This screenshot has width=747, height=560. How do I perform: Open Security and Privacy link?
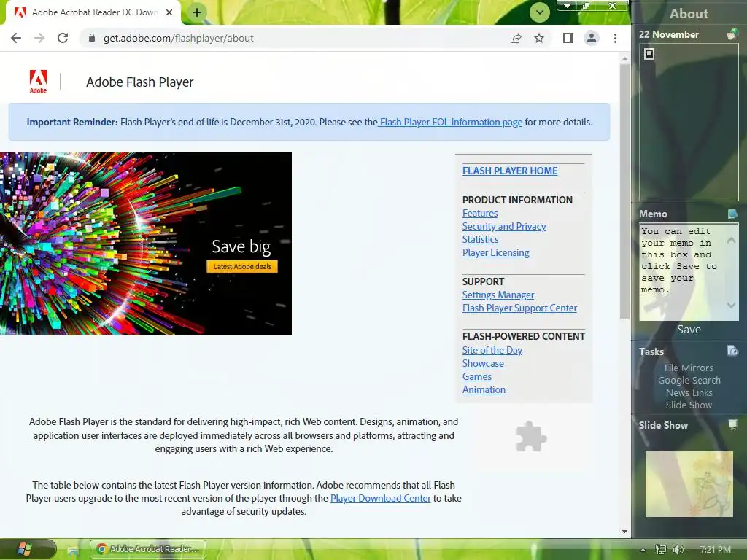pyautogui.click(x=504, y=226)
